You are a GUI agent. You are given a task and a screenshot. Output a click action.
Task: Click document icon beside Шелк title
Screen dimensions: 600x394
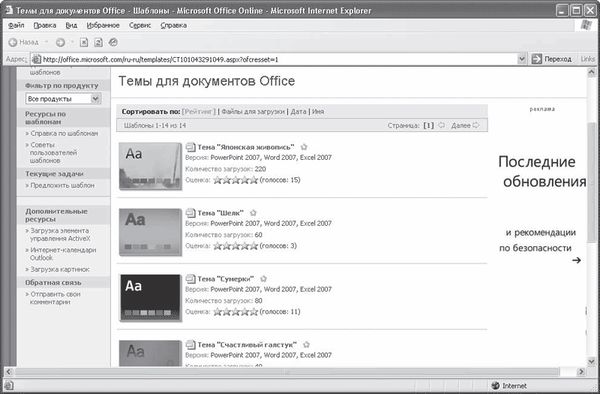click(191, 213)
